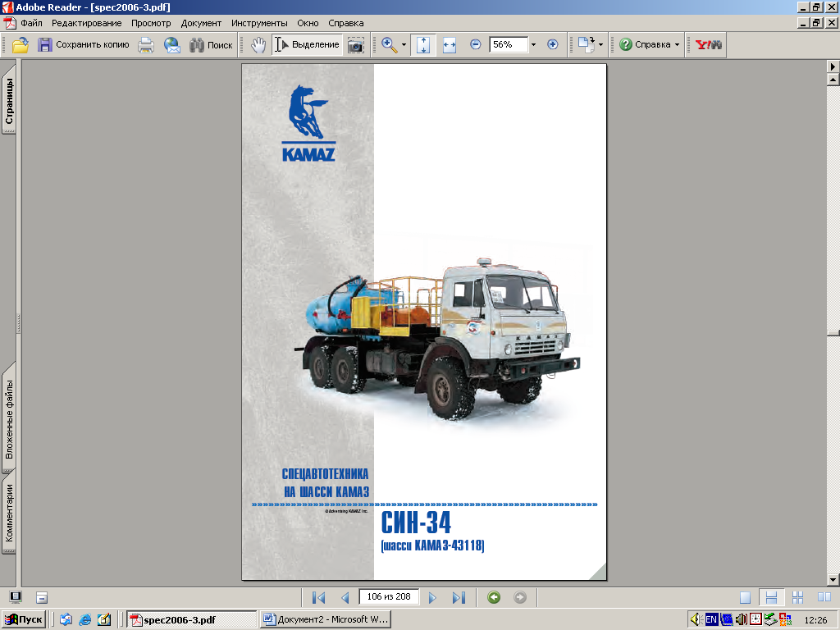Launch Internet Explorer from quick launch

click(84, 620)
